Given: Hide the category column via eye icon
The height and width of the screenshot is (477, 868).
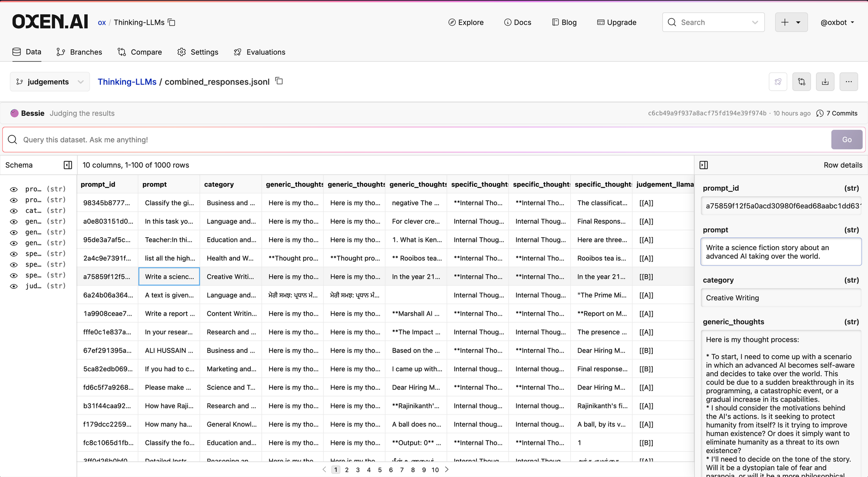Looking at the screenshot, I should (14, 211).
